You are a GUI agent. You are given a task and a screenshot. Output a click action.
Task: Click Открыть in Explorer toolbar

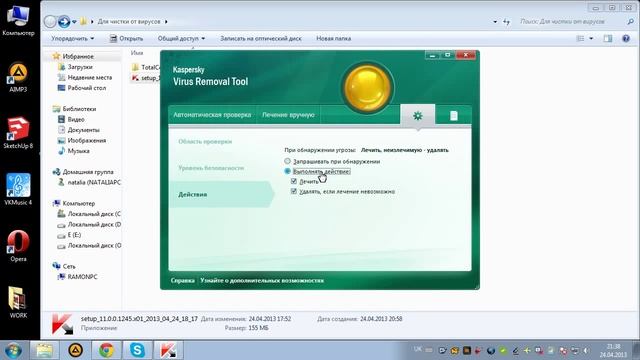[x=127, y=38]
